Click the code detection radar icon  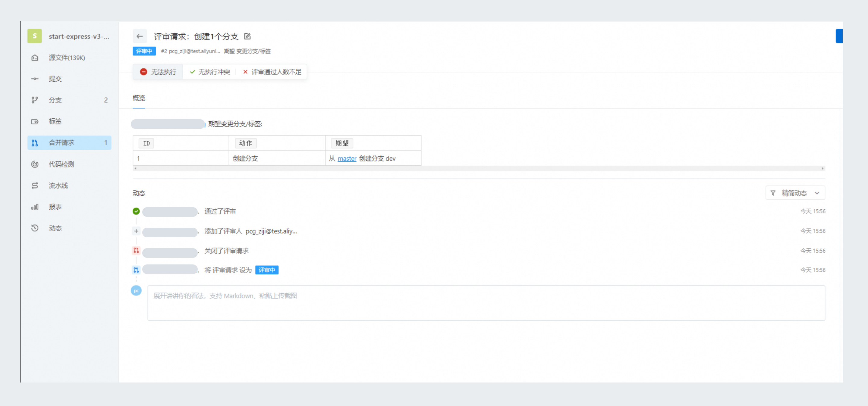35,164
